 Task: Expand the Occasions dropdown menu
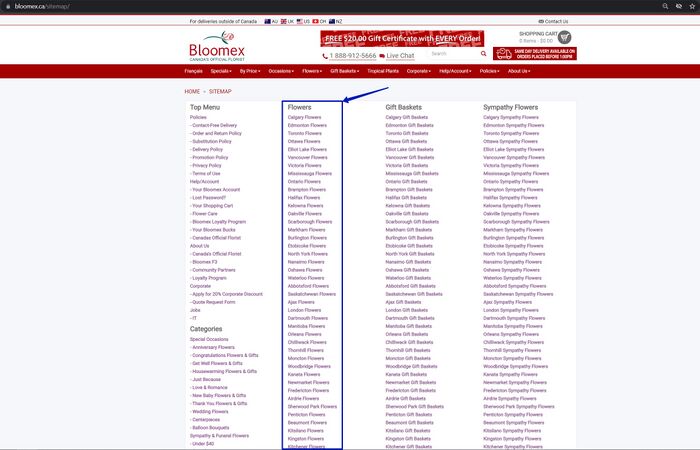(281, 71)
